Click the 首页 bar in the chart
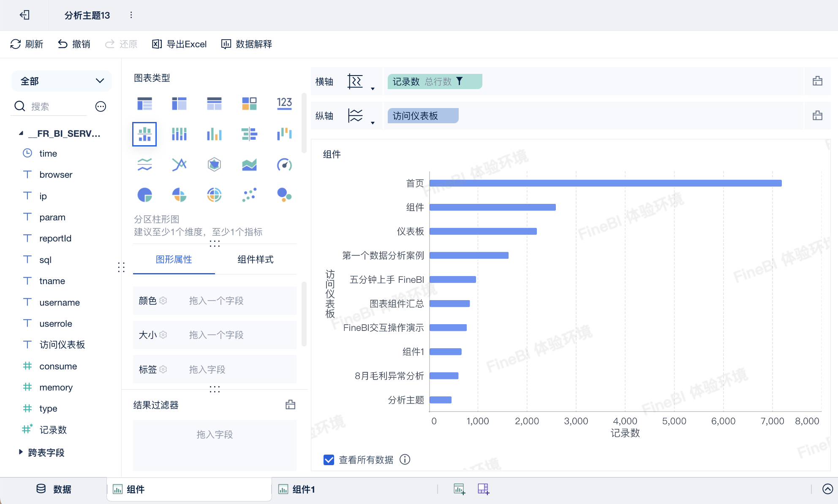The image size is (838, 504). pyautogui.click(x=605, y=183)
